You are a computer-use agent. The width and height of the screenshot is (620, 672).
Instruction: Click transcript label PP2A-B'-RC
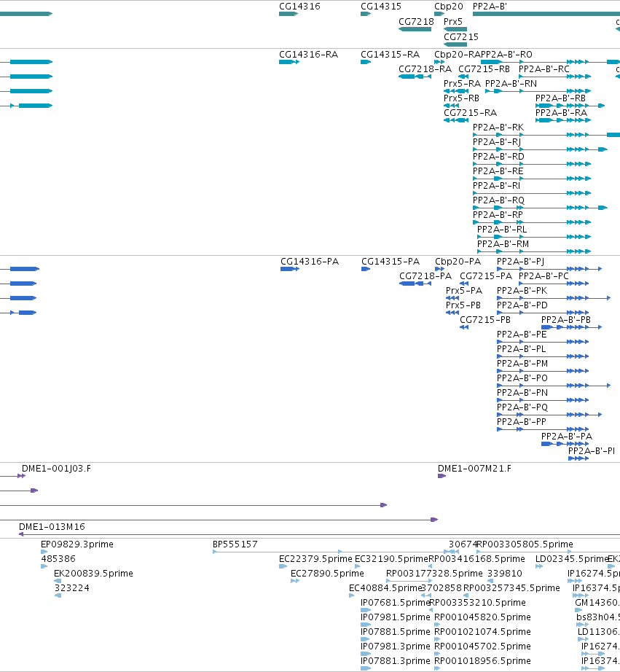544,69
